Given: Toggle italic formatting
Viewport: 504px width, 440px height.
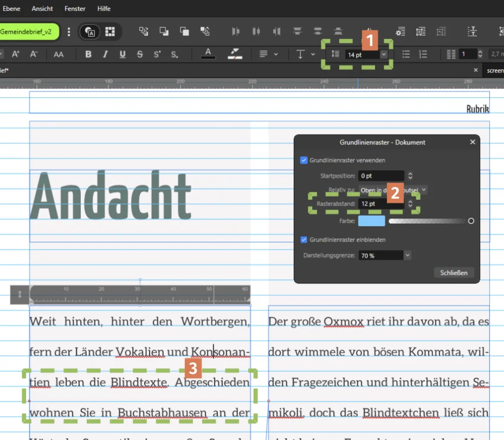Looking at the screenshot, I should (x=106, y=54).
